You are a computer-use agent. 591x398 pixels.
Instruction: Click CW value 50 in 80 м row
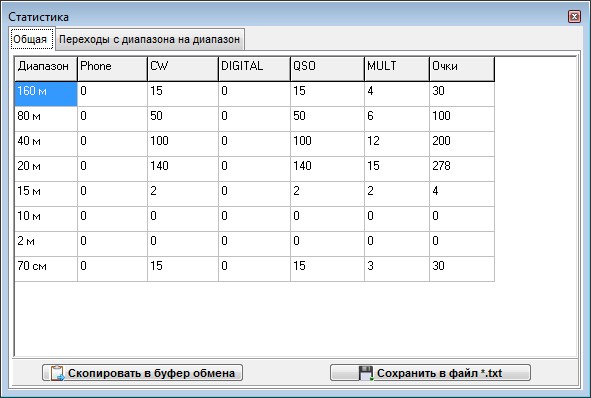pyautogui.click(x=183, y=119)
